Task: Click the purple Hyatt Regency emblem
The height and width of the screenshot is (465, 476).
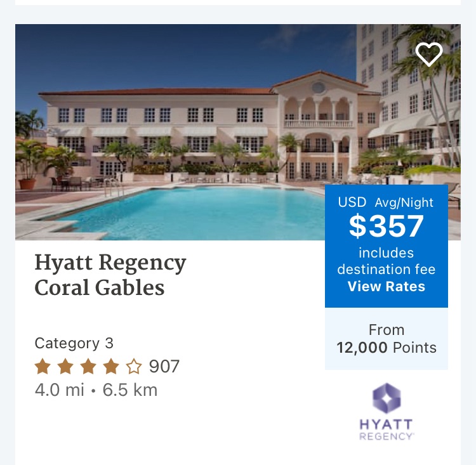Action: [x=387, y=399]
